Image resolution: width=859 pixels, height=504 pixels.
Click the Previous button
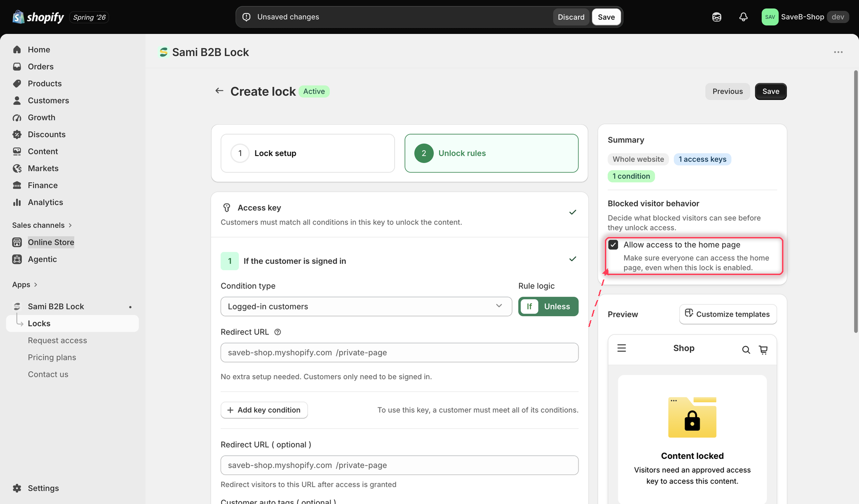[x=727, y=91]
